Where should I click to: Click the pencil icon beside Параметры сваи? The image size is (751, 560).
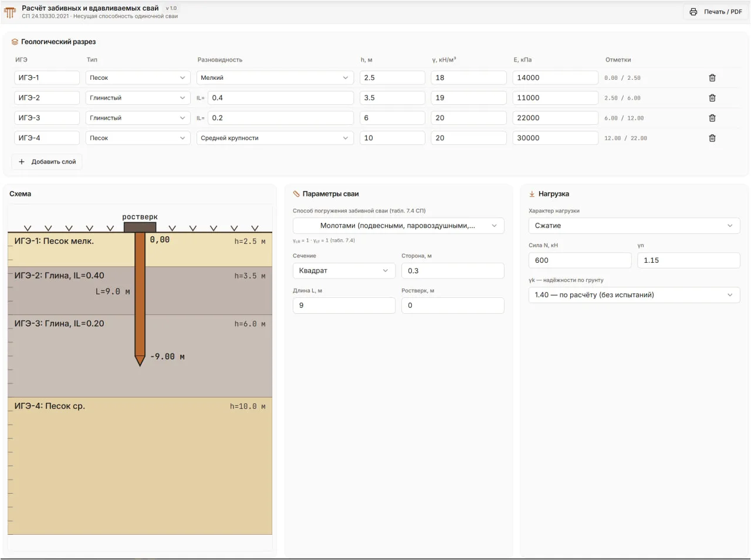tap(296, 194)
